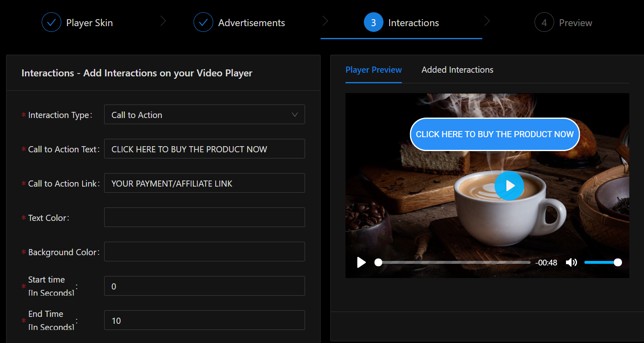The height and width of the screenshot is (343, 644).
Task: Click the video progress seek bar
Action: (452, 262)
